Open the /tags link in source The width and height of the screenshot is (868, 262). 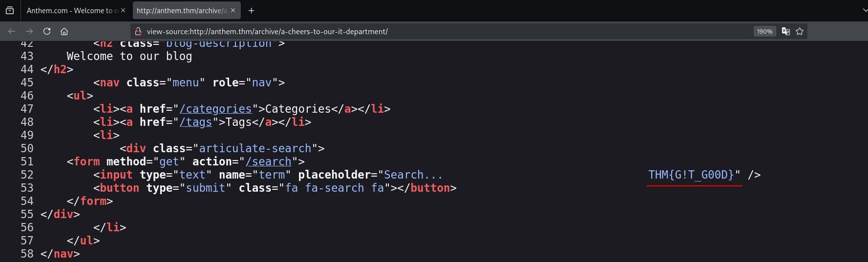[195, 122]
